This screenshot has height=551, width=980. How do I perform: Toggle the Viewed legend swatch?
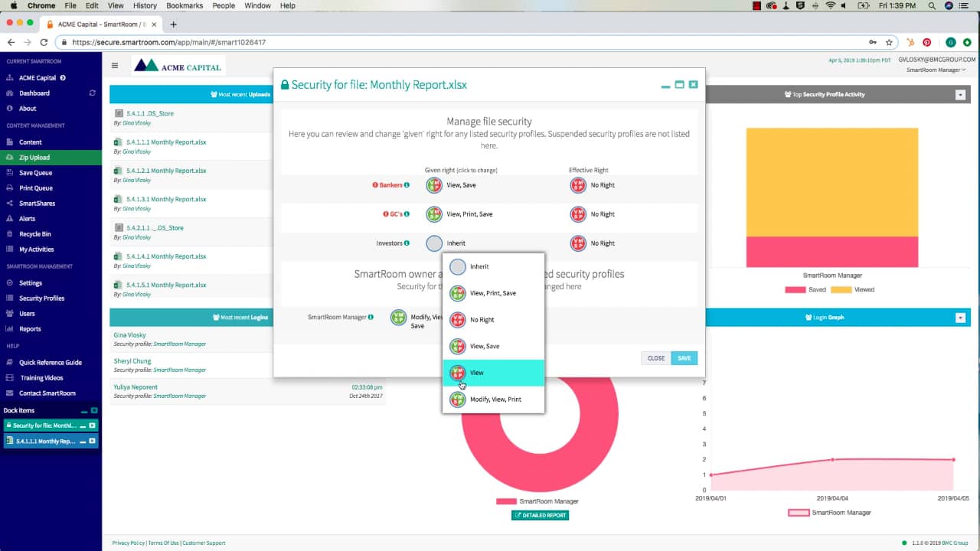click(x=841, y=290)
